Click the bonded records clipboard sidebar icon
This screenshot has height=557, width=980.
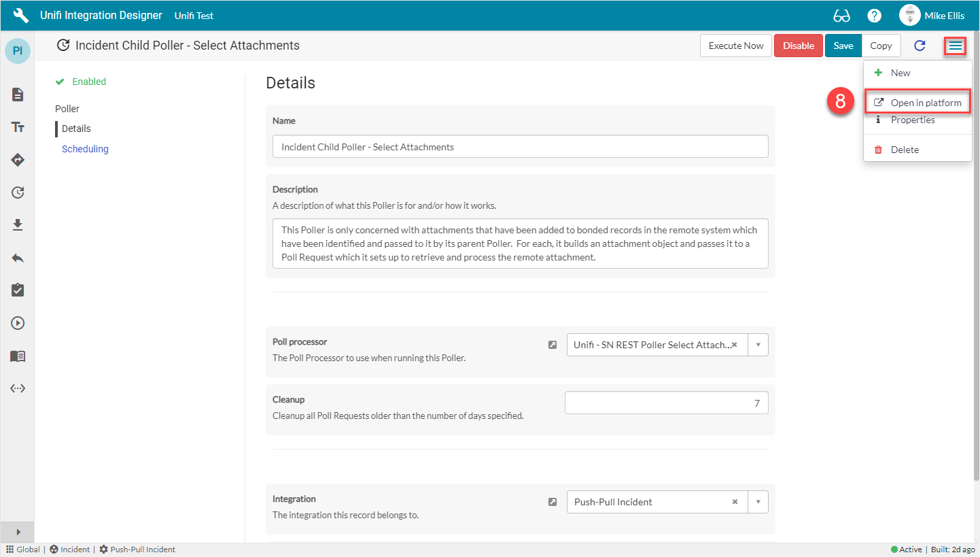pyautogui.click(x=17, y=290)
